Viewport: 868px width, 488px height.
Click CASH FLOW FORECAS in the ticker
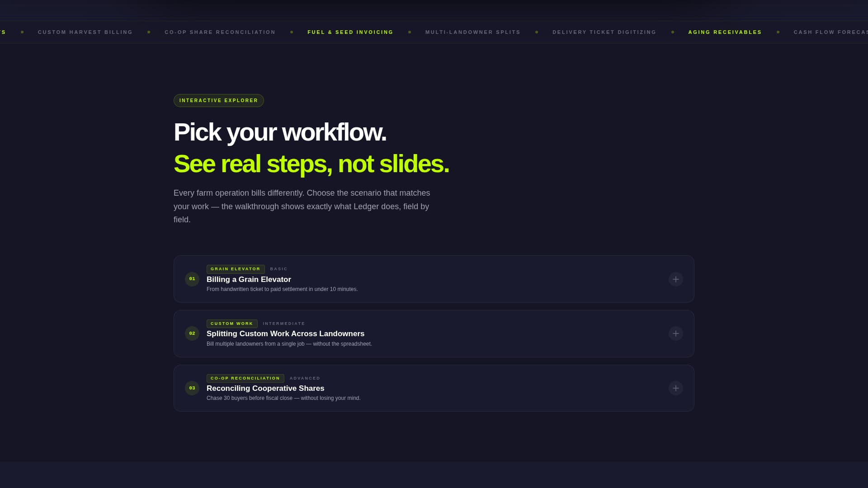830,32
